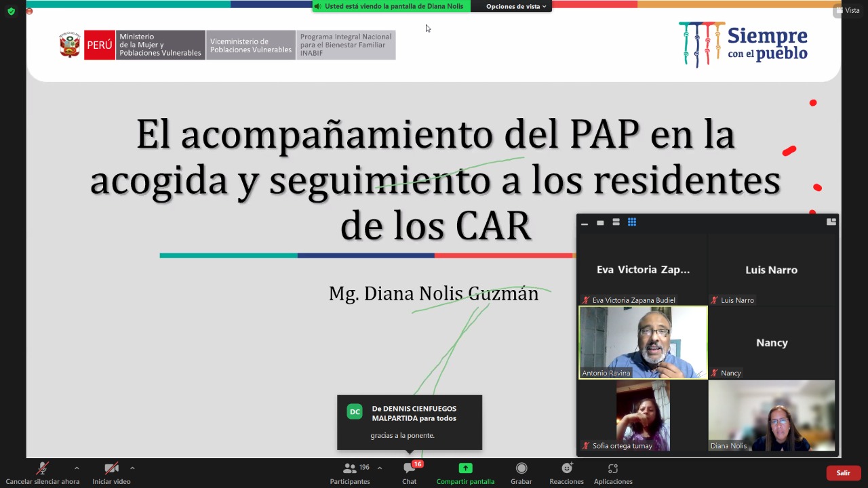Click muted mic icon beside Sofia ortega tumay

(x=586, y=446)
